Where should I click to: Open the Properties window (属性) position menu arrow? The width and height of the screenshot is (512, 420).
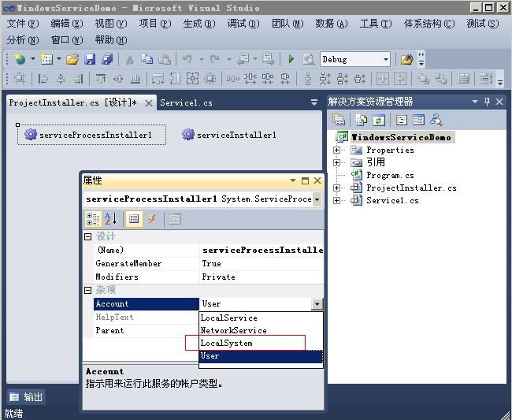tap(293, 180)
